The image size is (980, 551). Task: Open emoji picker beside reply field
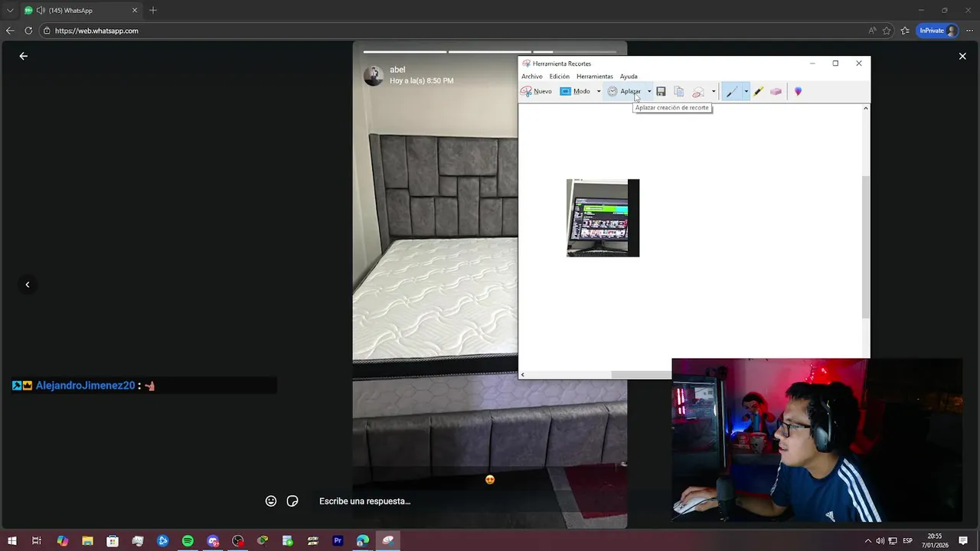click(271, 500)
